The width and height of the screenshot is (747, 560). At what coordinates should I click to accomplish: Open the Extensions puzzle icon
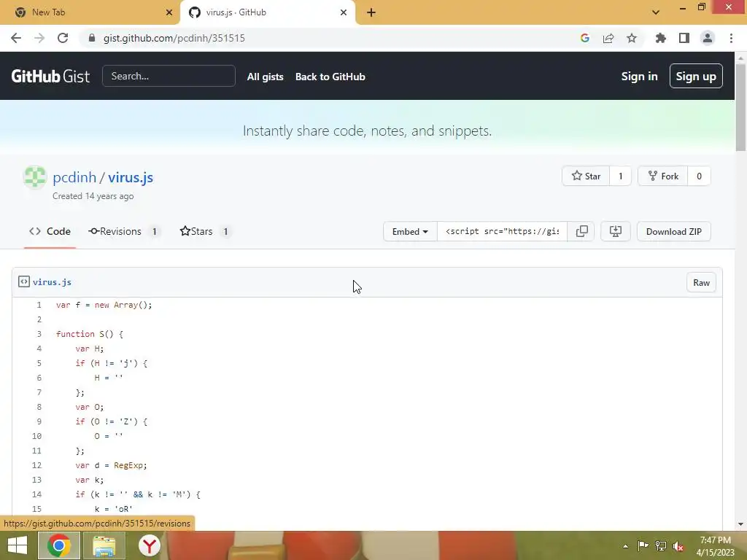[661, 38]
